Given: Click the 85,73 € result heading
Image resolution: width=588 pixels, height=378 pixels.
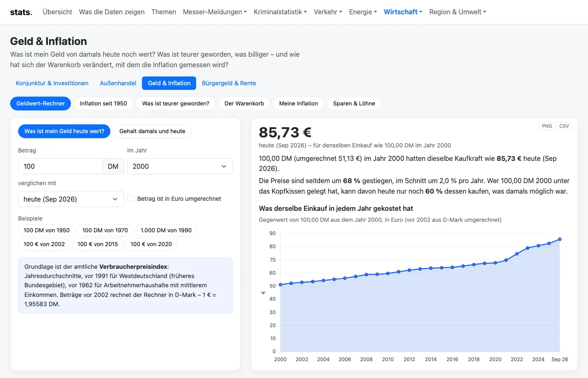Looking at the screenshot, I should click(x=285, y=132).
